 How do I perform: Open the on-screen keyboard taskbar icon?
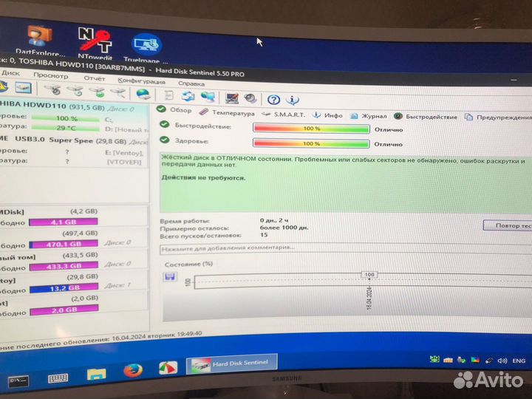point(58,378)
